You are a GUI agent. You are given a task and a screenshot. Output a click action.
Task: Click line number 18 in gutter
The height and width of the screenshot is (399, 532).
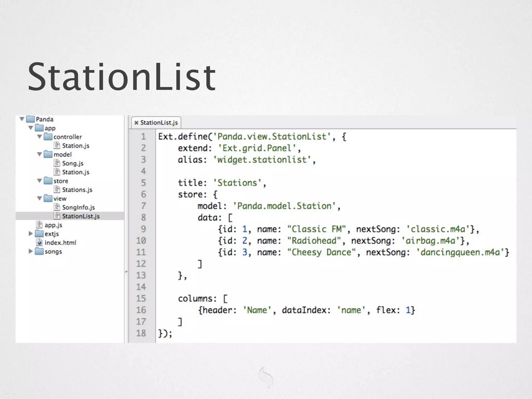(141, 333)
